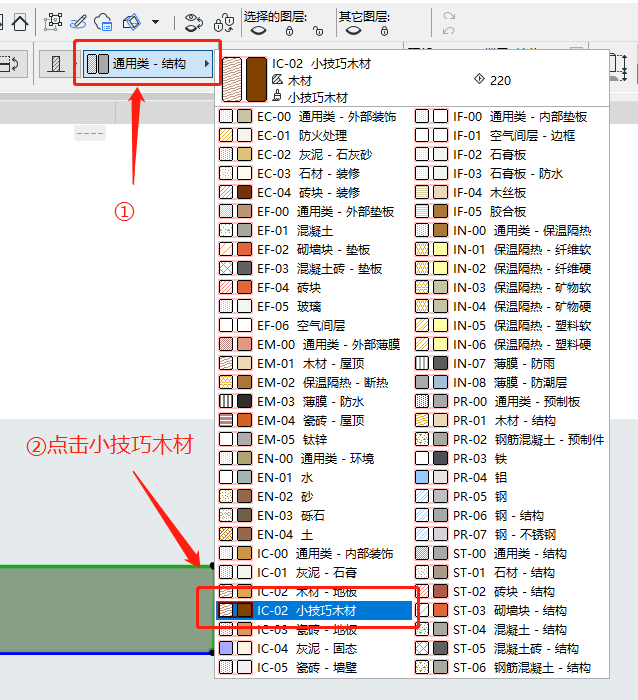
Task: Open the 通用类 - 结构 building material dropdown
Action: 150,64
